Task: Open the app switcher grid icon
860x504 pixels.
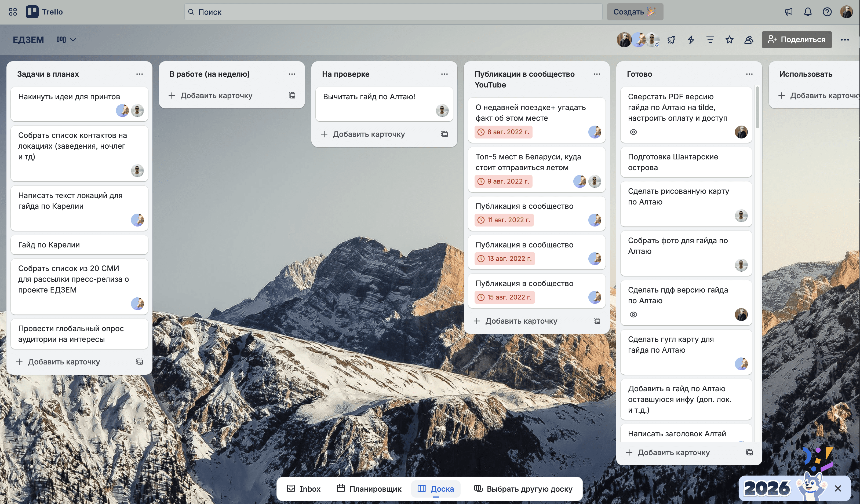Action: click(x=13, y=12)
